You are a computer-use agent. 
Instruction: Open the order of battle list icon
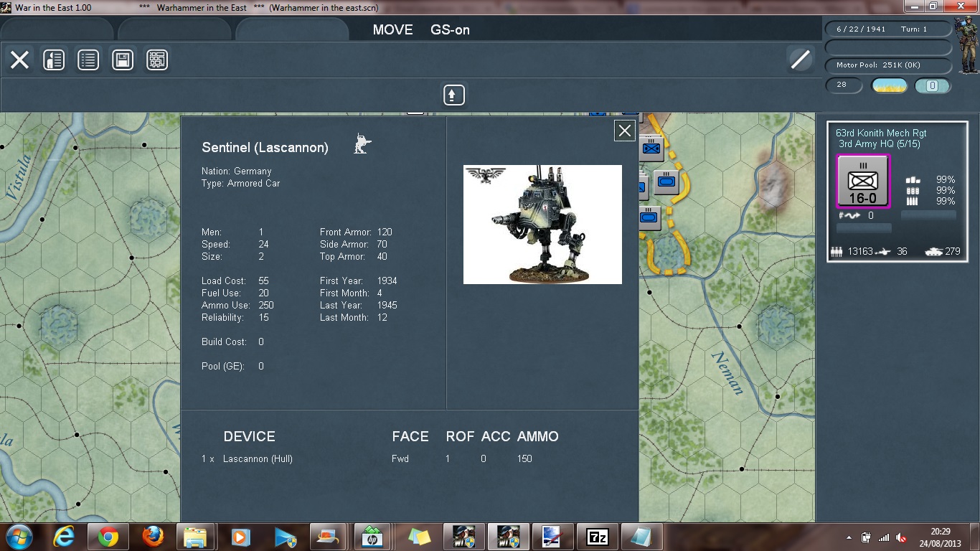(88, 59)
